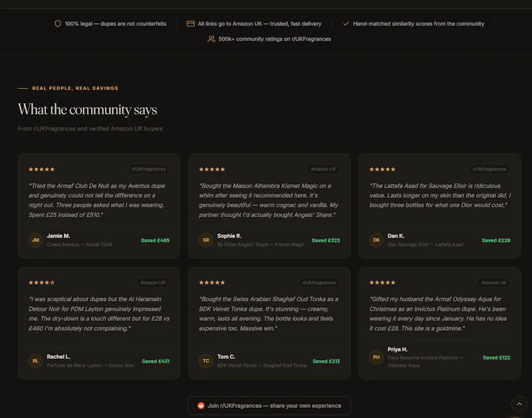Click the name 'Rachel L.'
532x418 pixels.
pos(59,357)
